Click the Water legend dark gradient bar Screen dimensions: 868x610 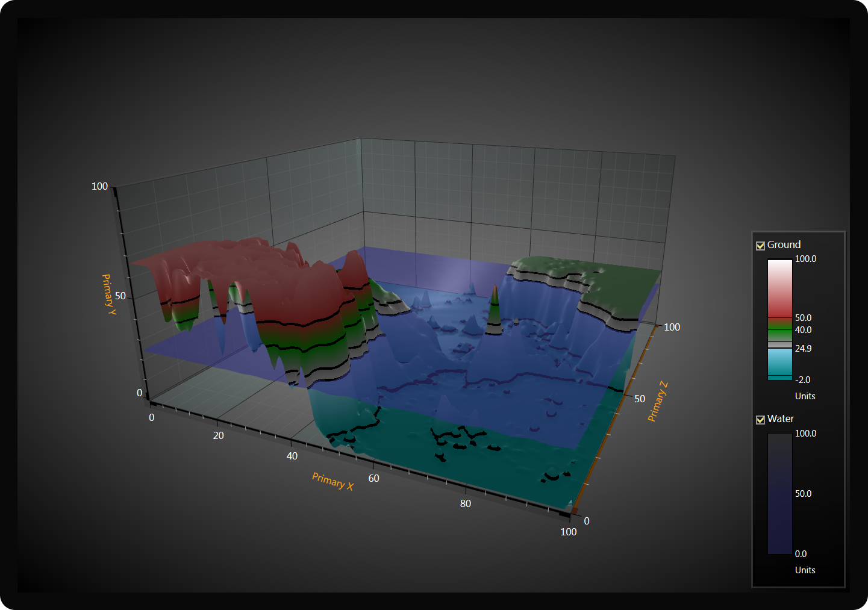779,493
